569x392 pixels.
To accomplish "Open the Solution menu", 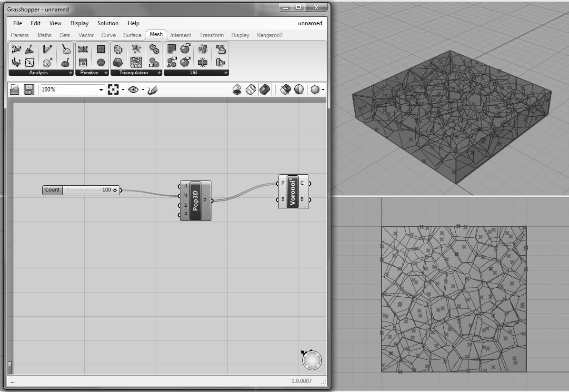I will point(108,23).
